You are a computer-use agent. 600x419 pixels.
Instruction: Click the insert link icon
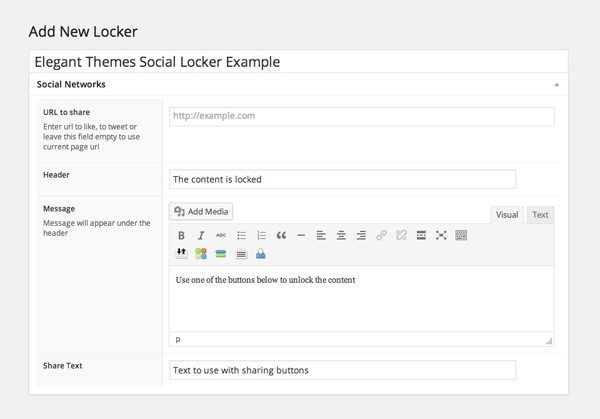coord(381,236)
